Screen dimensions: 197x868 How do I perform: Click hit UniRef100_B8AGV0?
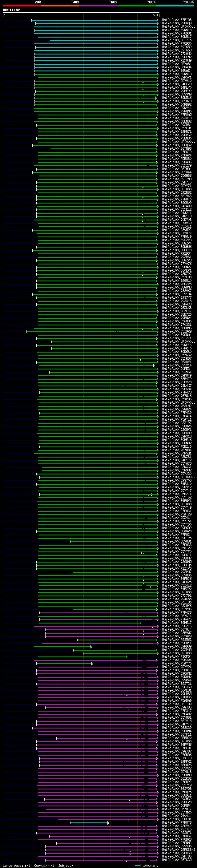[x=177, y=531]
